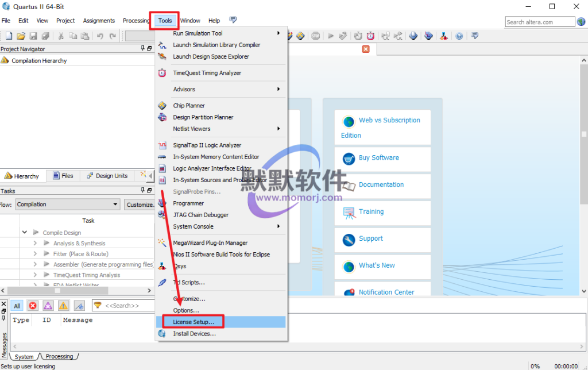Pin the Tasks panel
Viewport: 588px width, 370px height.
[x=142, y=190]
